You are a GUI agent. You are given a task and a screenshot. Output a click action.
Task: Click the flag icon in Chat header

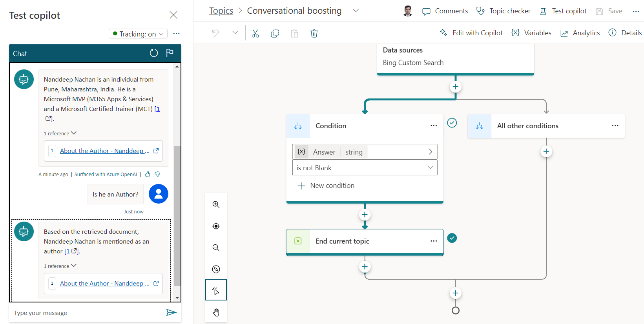[170, 53]
